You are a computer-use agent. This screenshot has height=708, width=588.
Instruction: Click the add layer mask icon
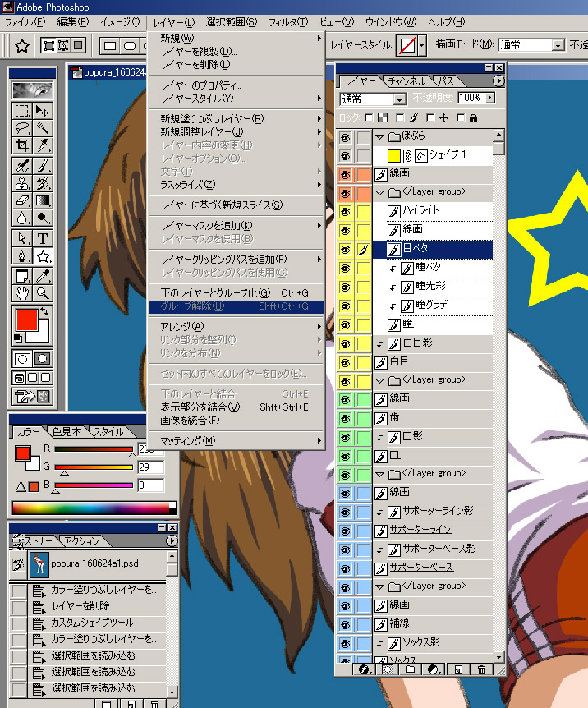[x=388, y=669]
